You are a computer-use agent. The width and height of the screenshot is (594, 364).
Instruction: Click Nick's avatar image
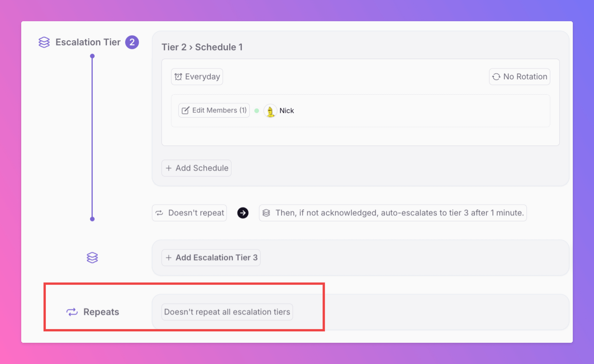click(x=270, y=111)
